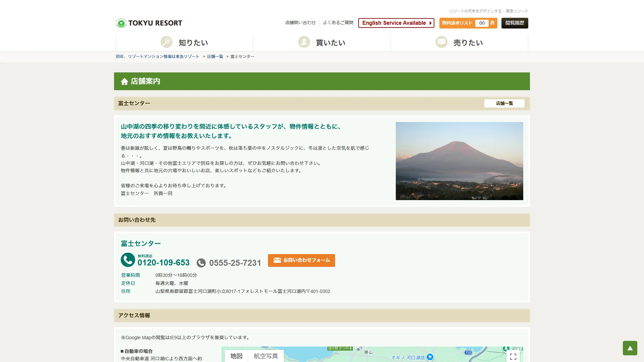Toggle map fullscreen view icon
644x362 pixels.
pos(513,356)
